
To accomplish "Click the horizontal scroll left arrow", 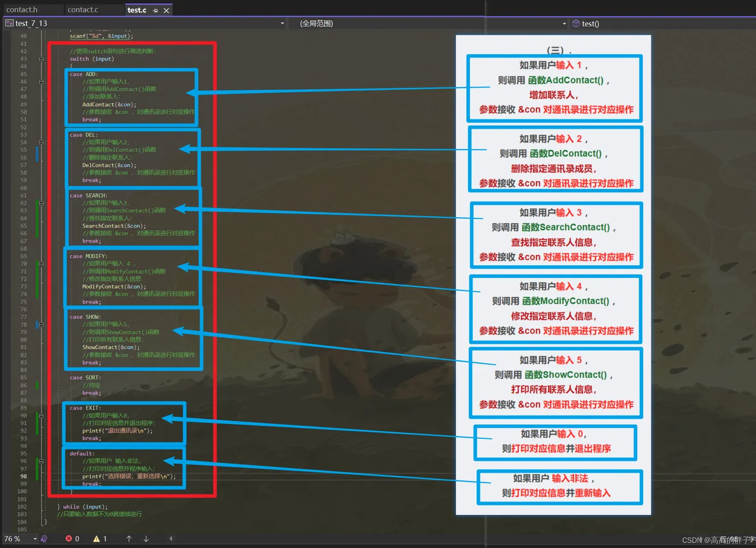I will click(171, 539).
